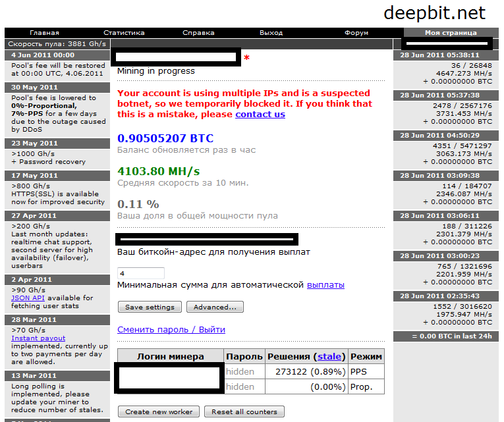Open the Справка menu item
The width and height of the screenshot is (504, 422).
(198, 33)
